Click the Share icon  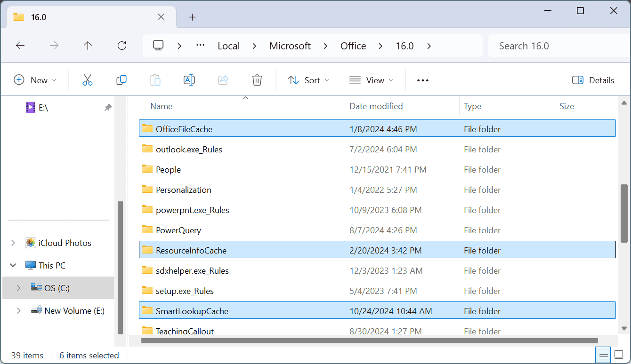pos(223,80)
